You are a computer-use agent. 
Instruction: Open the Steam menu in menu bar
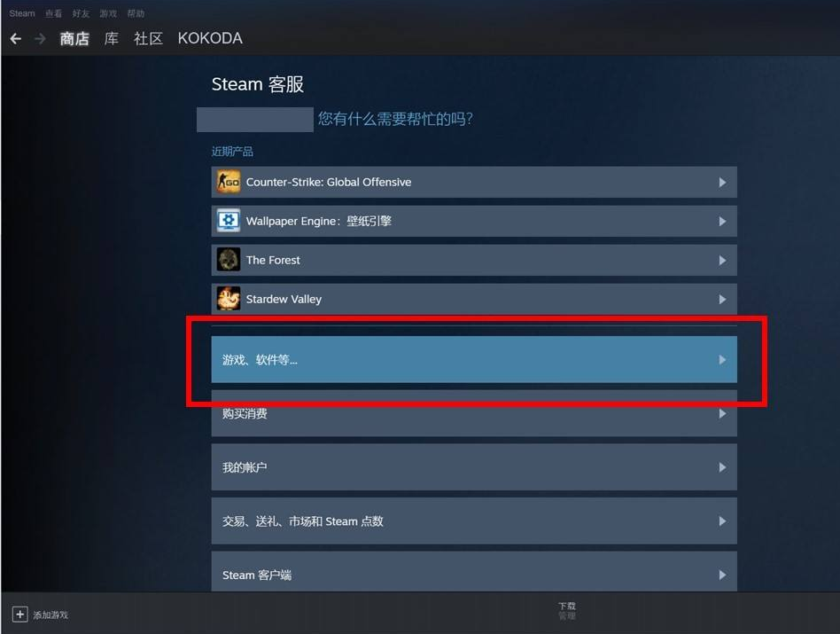point(22,13)
